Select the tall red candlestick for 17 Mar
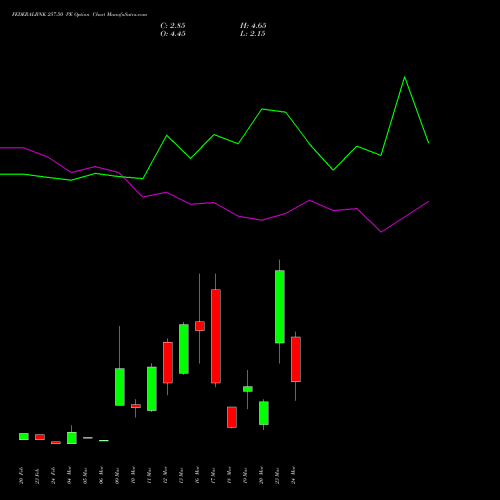 coord(216,336)
